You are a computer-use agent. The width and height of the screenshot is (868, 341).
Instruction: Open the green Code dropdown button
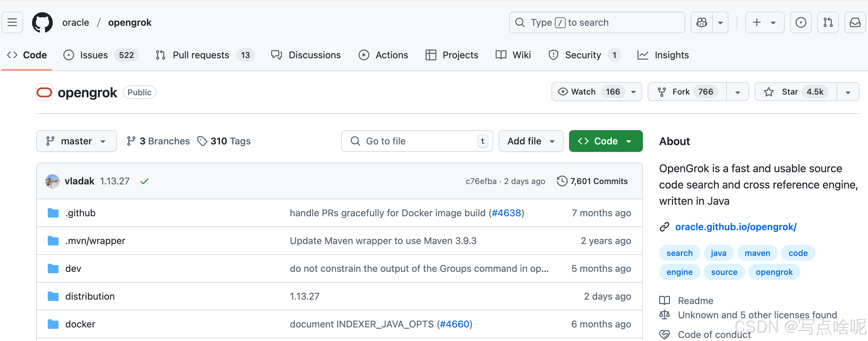click(x=606, y=141)
